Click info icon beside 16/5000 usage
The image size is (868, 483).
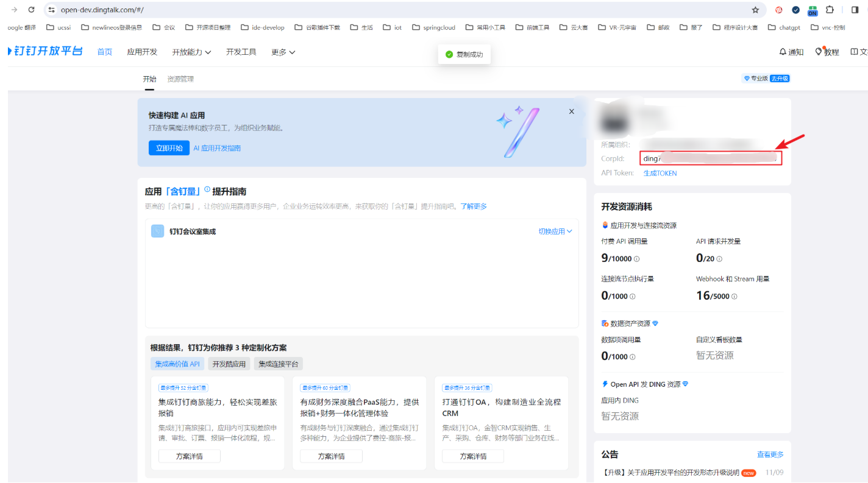(x=734, y=297)
